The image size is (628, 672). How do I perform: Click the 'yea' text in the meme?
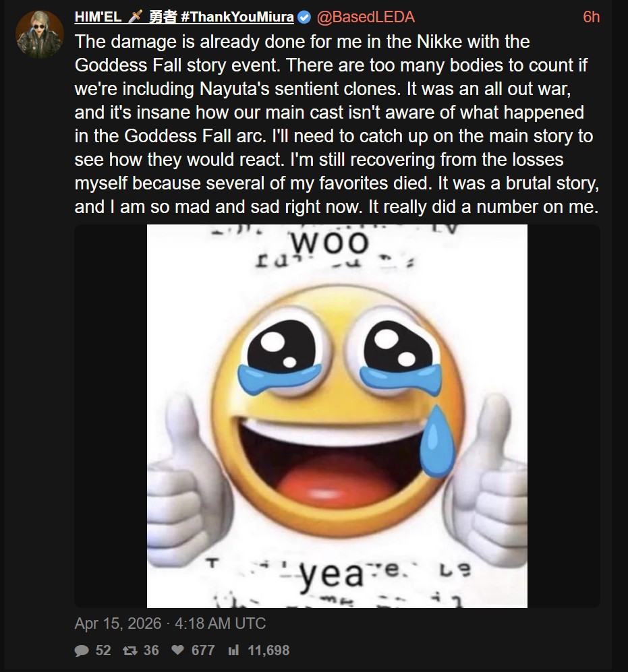point(331,575)
